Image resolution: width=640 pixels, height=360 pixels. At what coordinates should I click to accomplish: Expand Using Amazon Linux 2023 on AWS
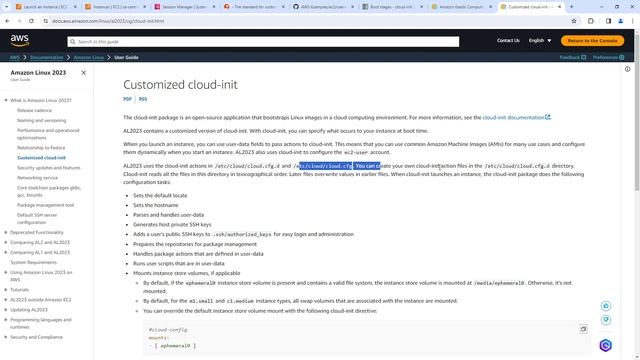point(6,273)
